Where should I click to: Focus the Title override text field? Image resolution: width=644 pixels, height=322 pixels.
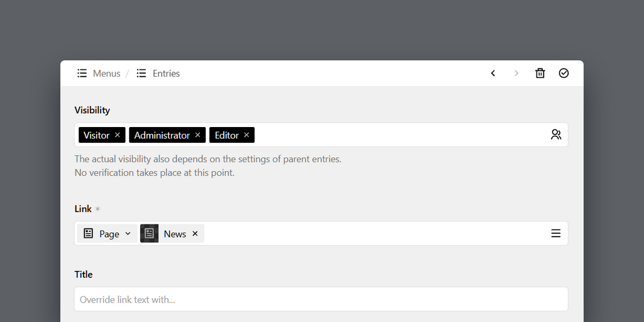(x=321, y=299)
